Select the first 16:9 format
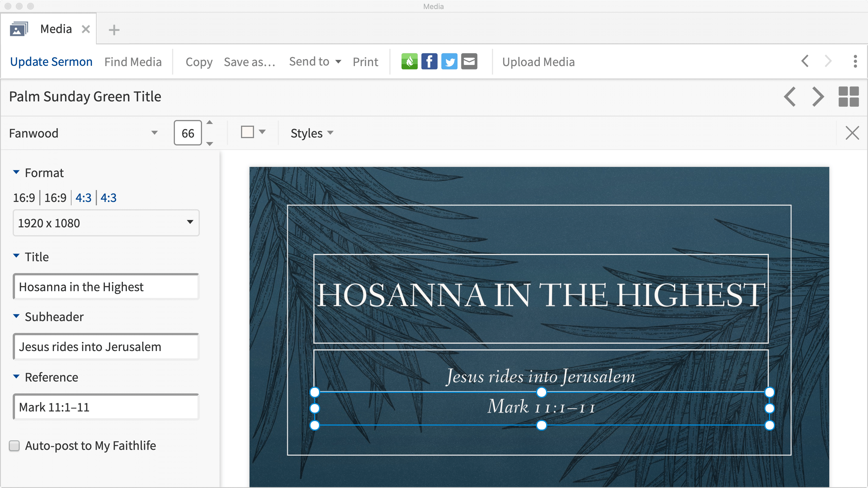 point(24,198)
